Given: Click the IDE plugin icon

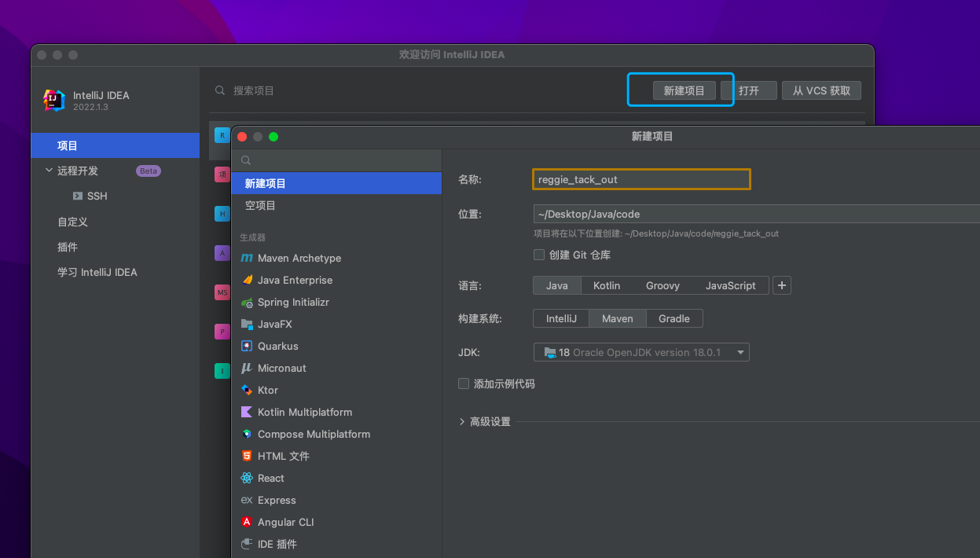Looking at the screenshot, I should [x=247, y=544].
